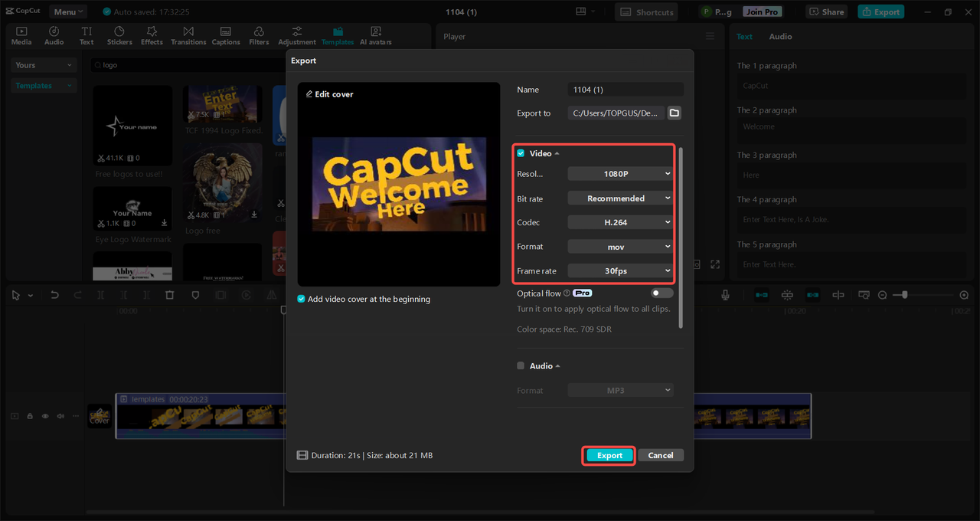This screenshot has width=980, height=521.
Task: Click the mirror flip icon in timeline toolbar
Action: [271, 295]
